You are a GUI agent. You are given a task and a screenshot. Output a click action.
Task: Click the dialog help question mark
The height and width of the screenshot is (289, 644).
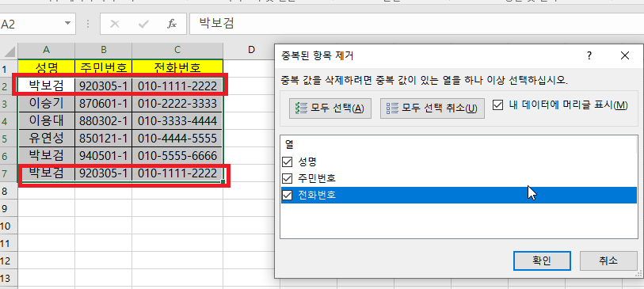pyautogui.click(x=589, y=55)
